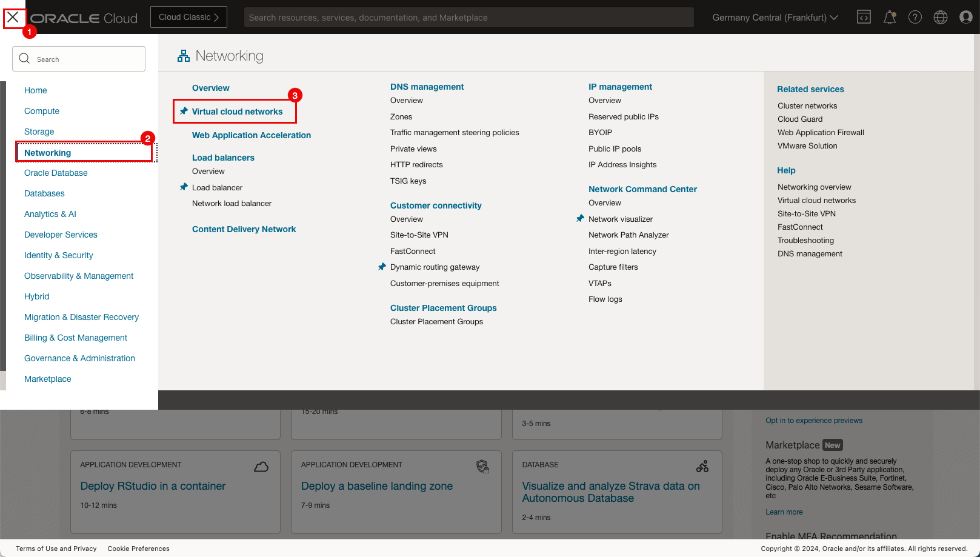The width and height of the screenshot is (980, 557).
Task: Expand Germany Central (Frankfurt) region dropdown
Action: coord(775,18)
